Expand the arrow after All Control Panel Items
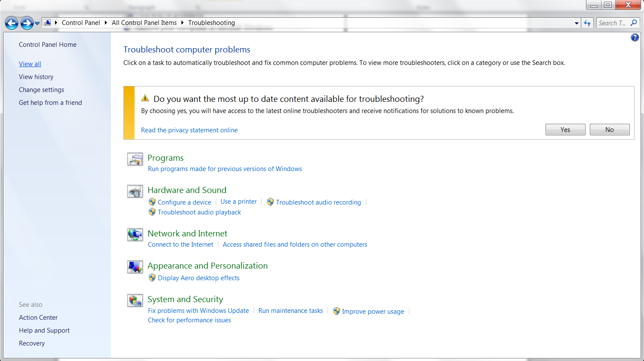 point(182,23)
